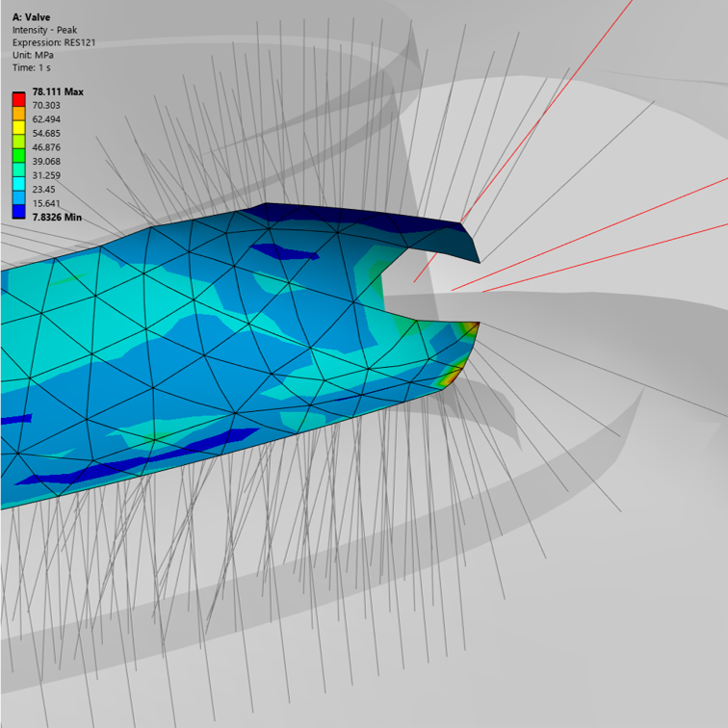Click the 'Intensity - Peak' label
This screenshot has width=728, height=728.
point(44,30)
